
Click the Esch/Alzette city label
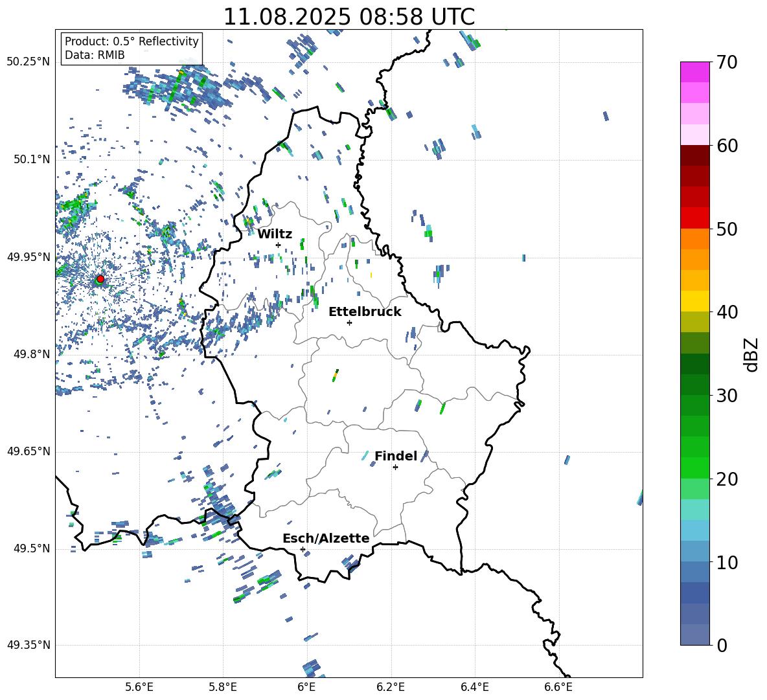[x=326, y=538]
